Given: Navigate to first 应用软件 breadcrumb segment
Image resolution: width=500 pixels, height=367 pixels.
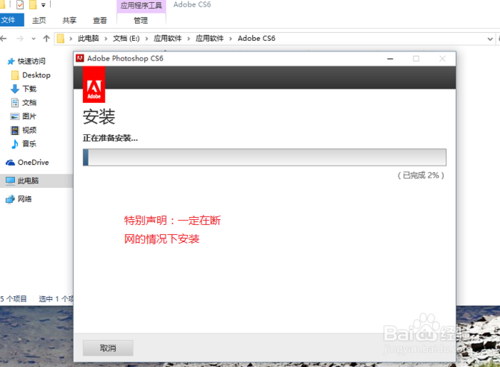Looking at the screenshot, I should point(167,38).
